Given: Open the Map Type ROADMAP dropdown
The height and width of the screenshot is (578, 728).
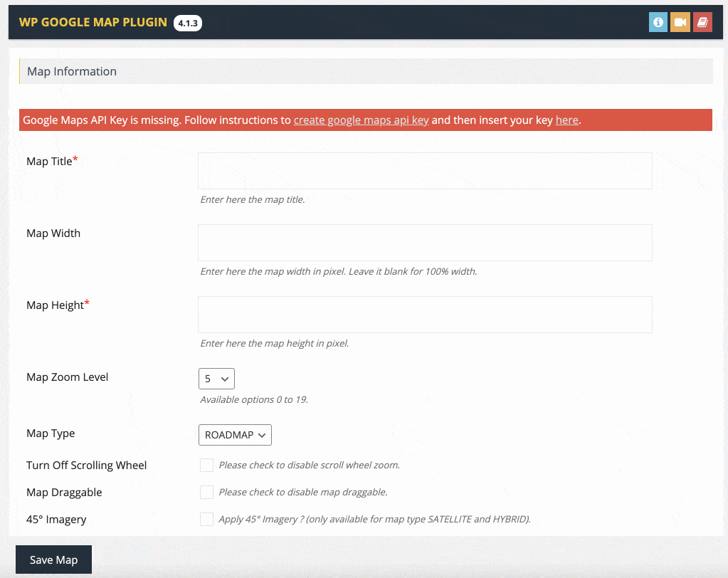Looking at the screenshot, I should (x=235, y=435).
